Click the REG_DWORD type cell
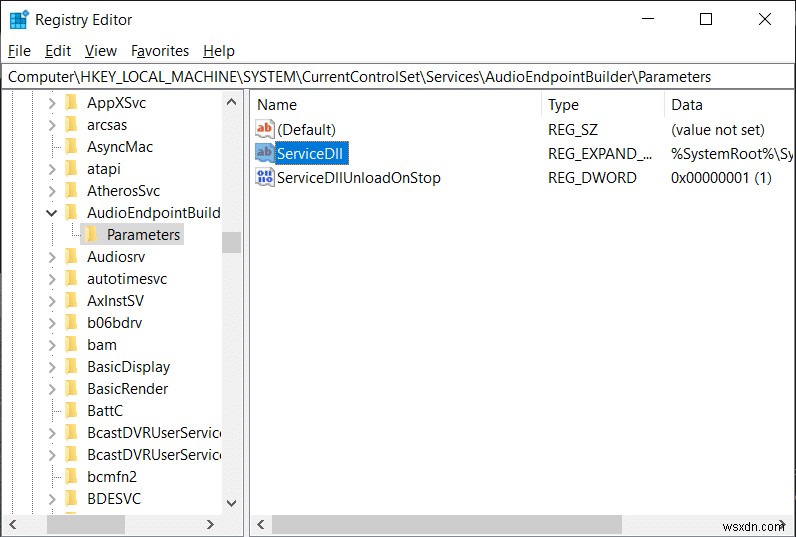Screen dimensions: 796x537 click(592, 178)
